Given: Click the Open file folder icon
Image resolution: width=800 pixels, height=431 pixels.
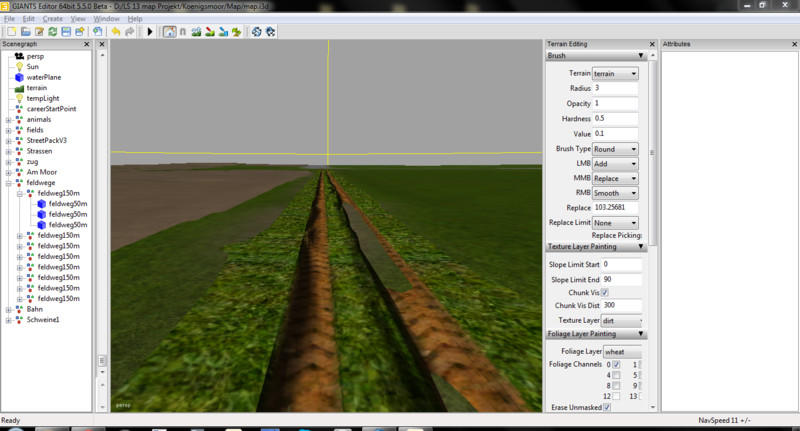Looking at the screenshot, I should [x=25, y=32].
